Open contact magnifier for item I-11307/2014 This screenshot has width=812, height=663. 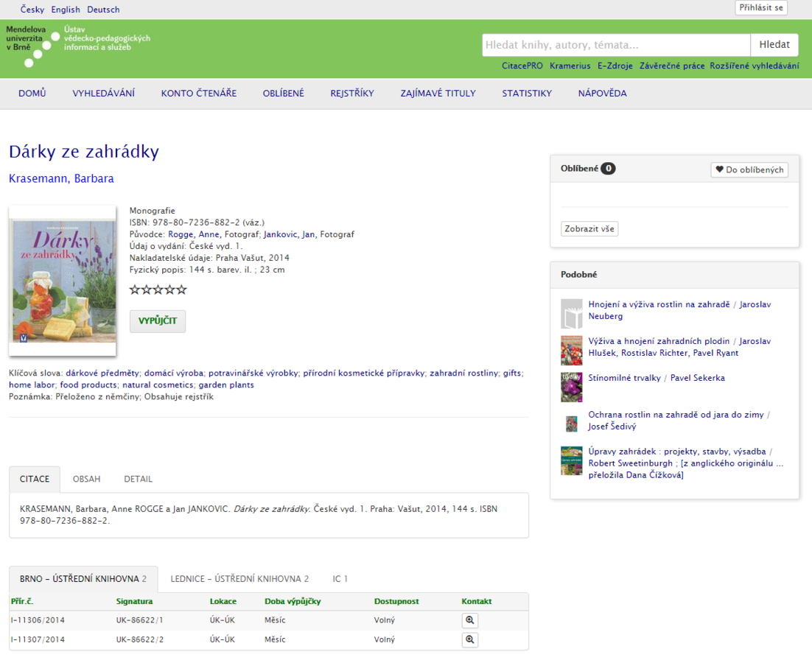tap(469, 639)
